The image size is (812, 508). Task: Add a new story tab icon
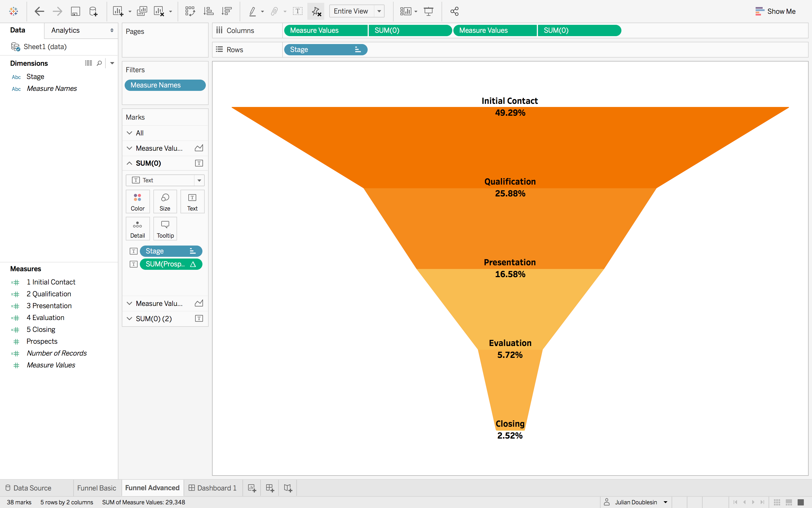click(288, 488)
